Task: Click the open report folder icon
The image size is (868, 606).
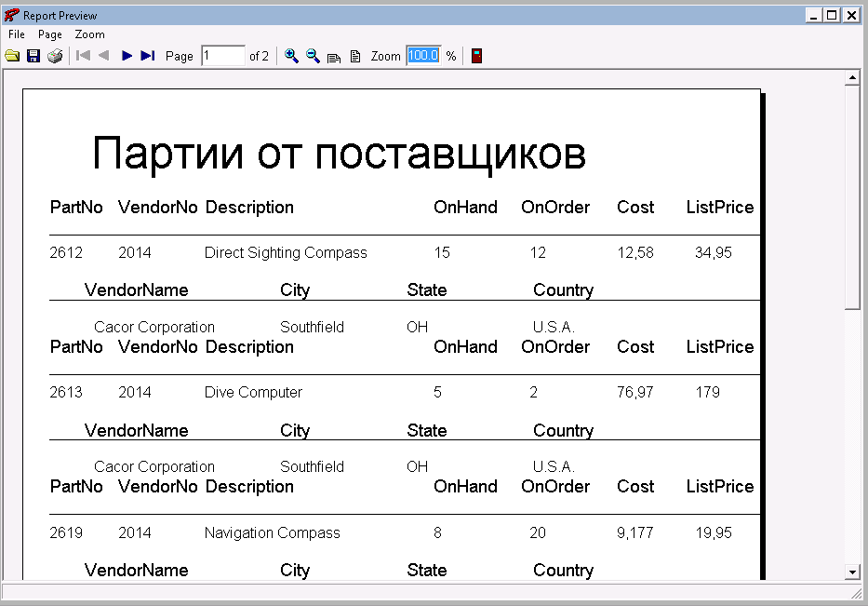Action: click(12, 56)
